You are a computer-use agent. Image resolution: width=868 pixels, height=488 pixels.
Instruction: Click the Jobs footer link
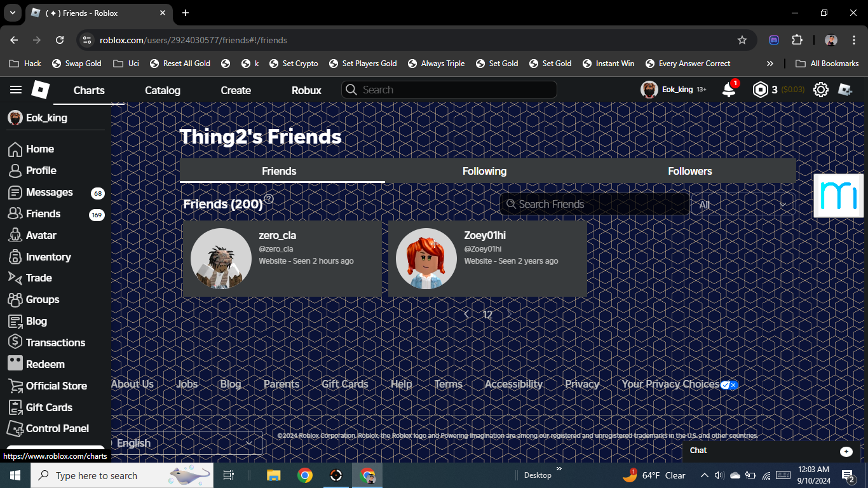187,384
